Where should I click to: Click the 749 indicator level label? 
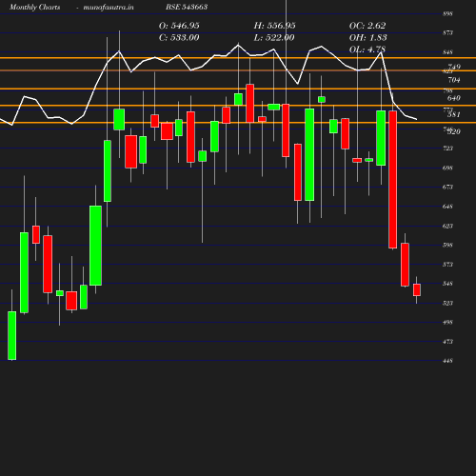454,67
